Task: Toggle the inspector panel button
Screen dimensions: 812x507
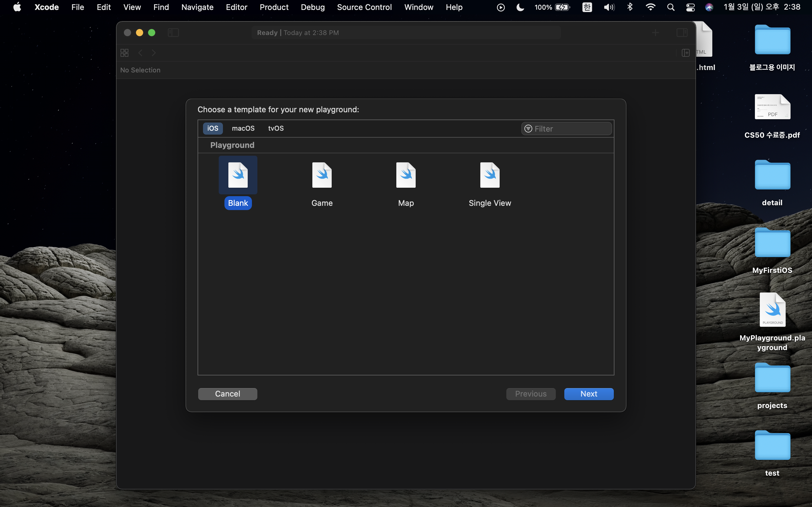Action: [x=682, y=33]
